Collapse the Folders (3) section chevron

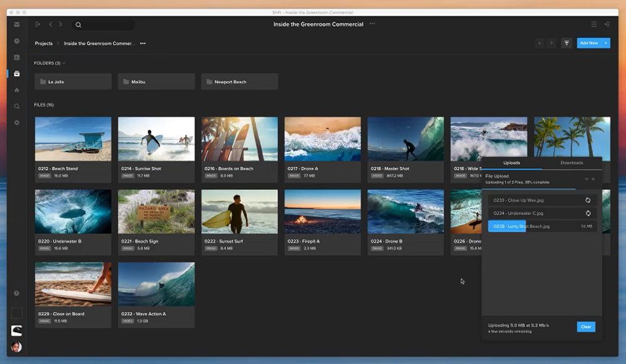coord(64,63)
